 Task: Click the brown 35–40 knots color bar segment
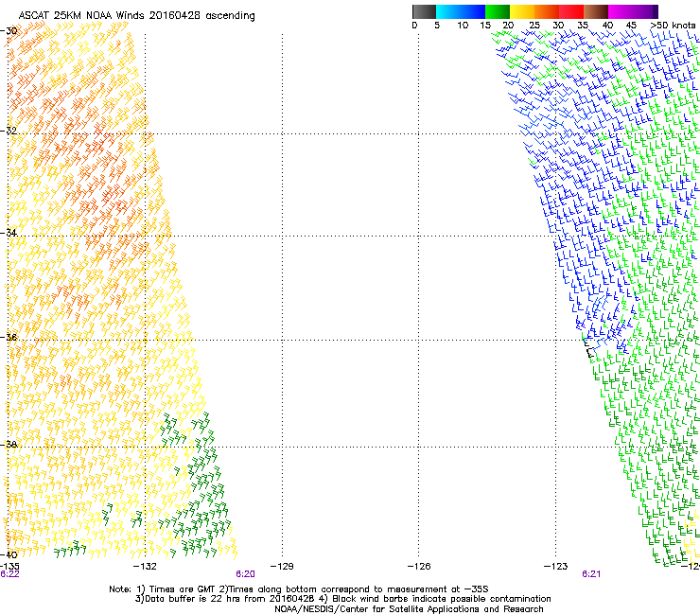(596, 11)
